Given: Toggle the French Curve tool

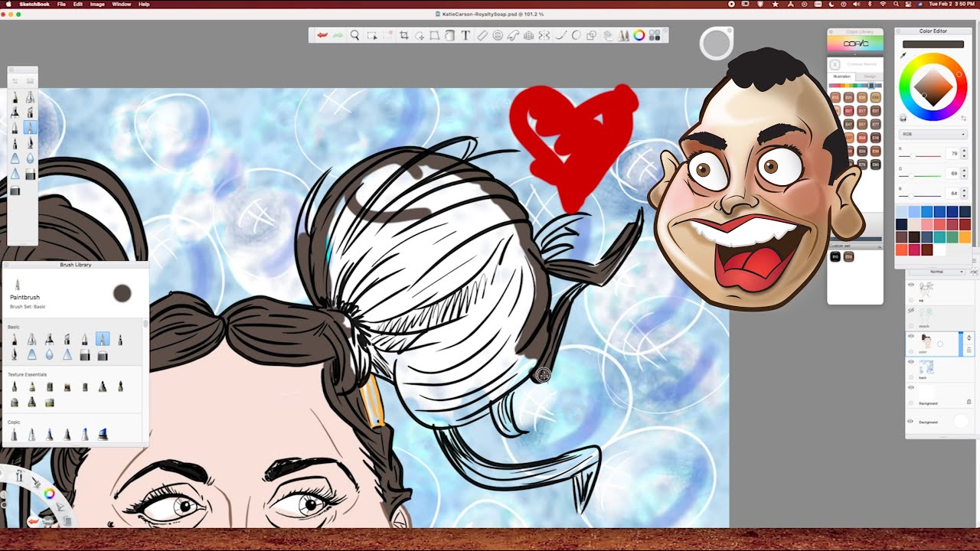Looking at the screenshot, I should pos(513,35).
